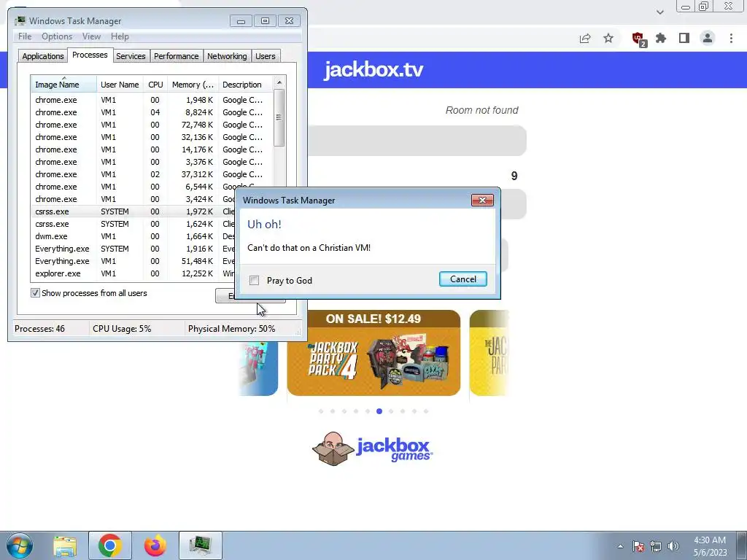Sort processes by Memory column
Image resolution: width=747 pixels, height=560 pixels.
tap(193, 85)
